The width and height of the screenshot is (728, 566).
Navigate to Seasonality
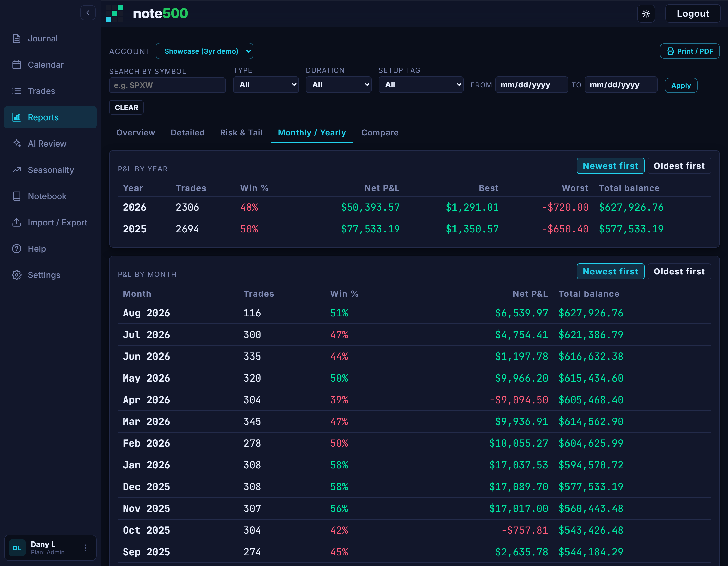click(50, 170)
